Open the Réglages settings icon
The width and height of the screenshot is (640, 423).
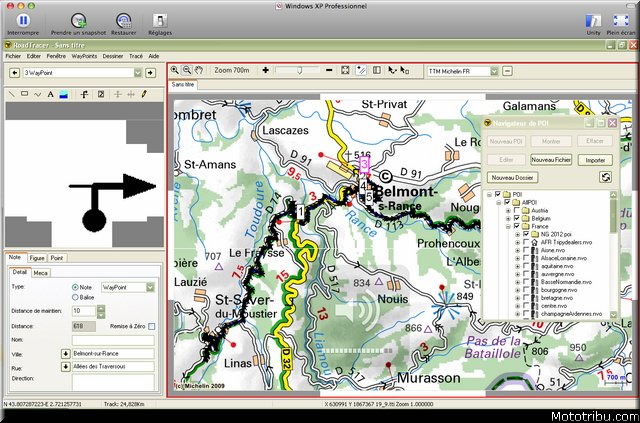[160, 20]
